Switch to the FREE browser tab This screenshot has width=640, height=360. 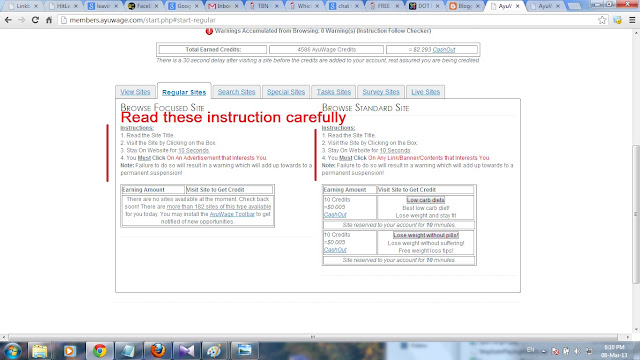coord(383,6)
